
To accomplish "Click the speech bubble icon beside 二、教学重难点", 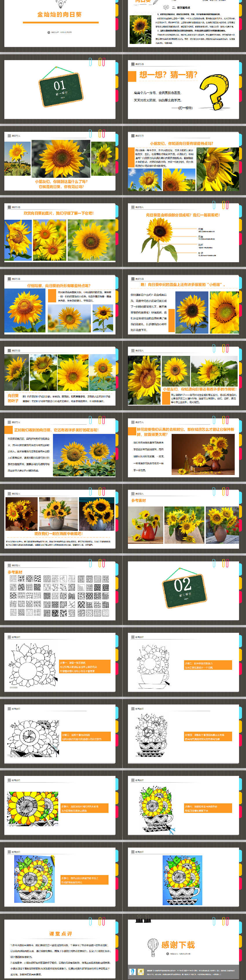I will pyautogui.click(x=166, y=7).
